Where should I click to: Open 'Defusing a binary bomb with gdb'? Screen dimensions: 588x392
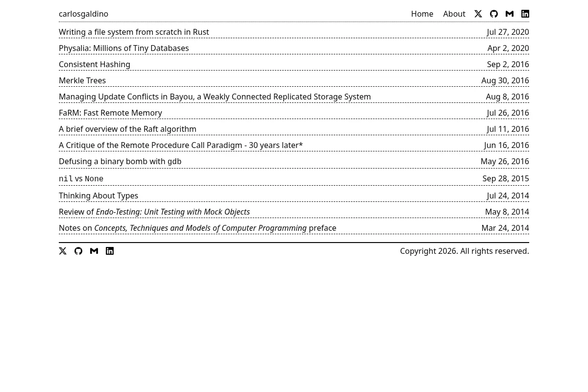(120, 161)
